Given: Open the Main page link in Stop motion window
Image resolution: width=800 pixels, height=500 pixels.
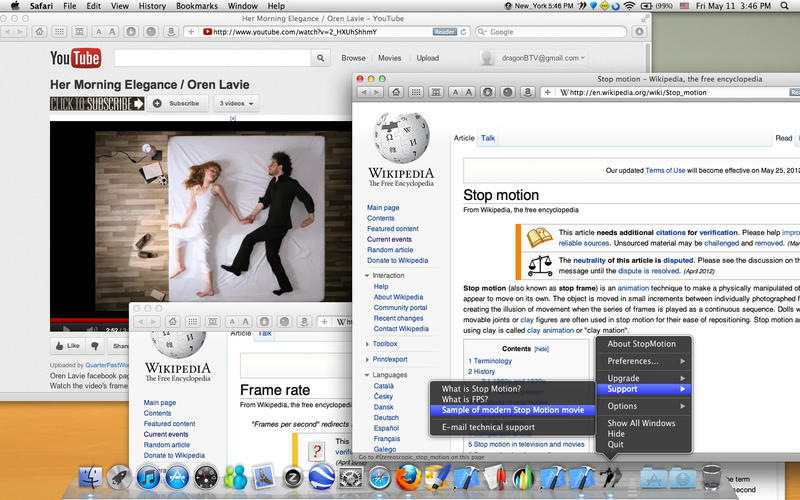Looking at the screenshot, I should [x=383, y=208].
